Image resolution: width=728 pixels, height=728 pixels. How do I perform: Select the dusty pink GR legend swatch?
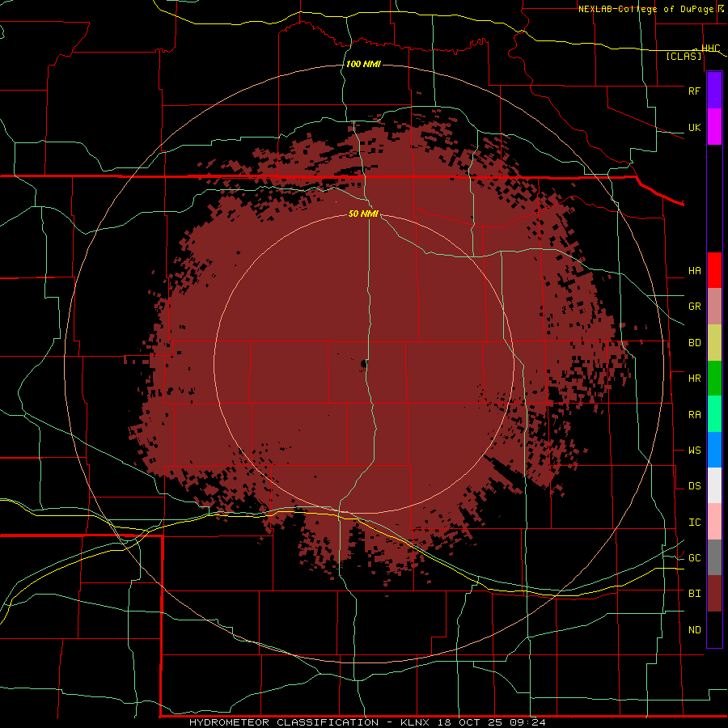pos(714,307)
